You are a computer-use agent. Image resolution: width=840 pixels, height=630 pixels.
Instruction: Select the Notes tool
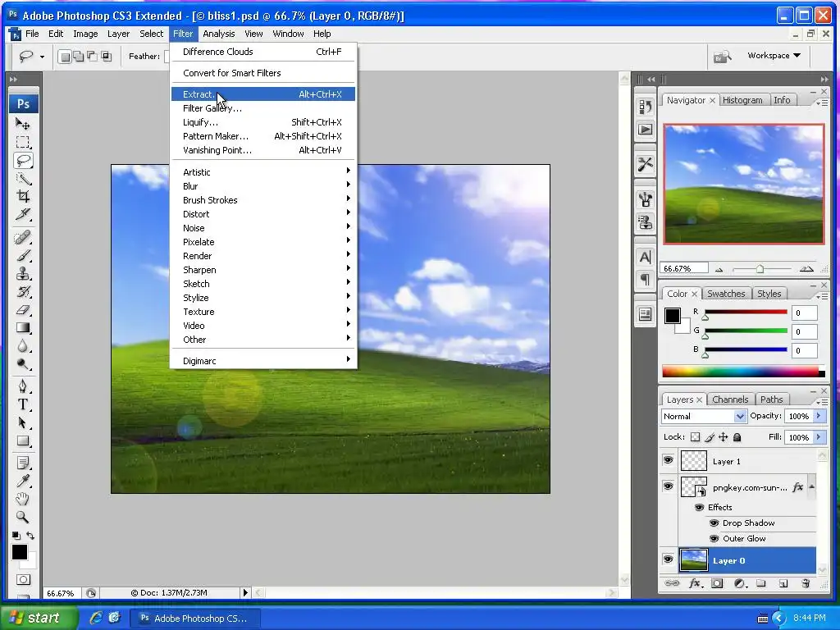[22, 463]
